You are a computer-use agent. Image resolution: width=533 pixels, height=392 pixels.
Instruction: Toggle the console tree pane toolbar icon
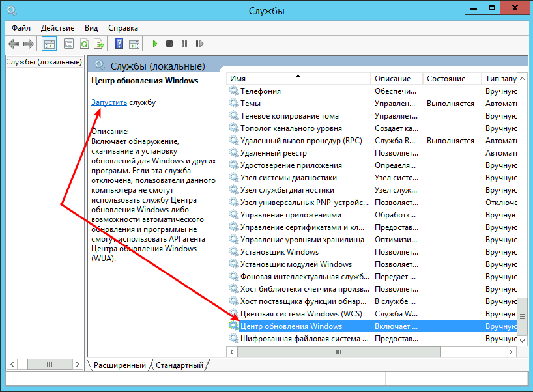tap(50, 44)
